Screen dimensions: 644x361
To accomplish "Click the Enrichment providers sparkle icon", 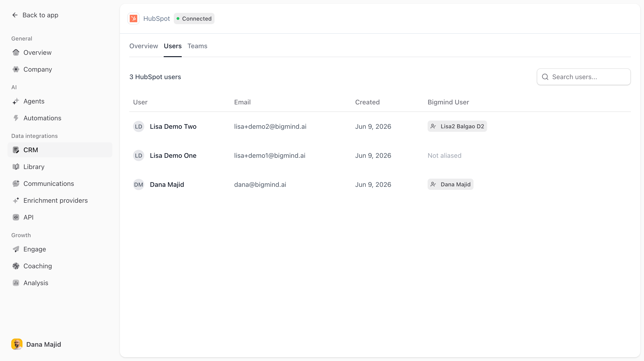I will click(x=16, y=200).
